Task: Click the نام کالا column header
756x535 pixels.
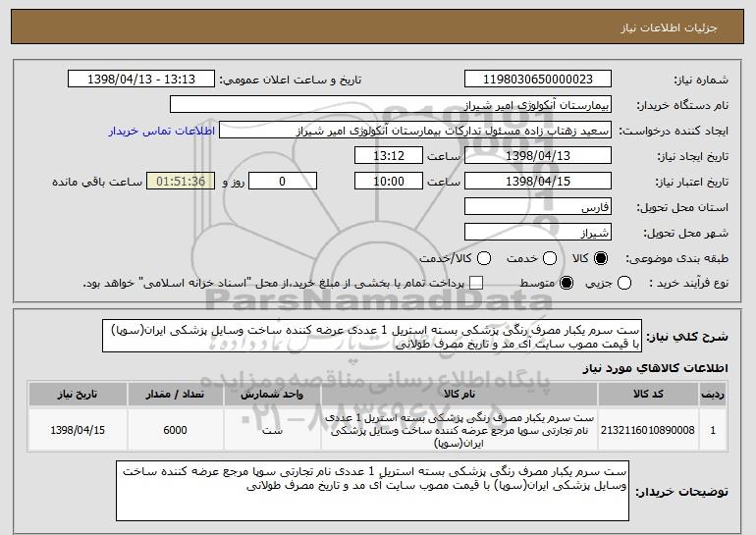Action: pos(459,395)
